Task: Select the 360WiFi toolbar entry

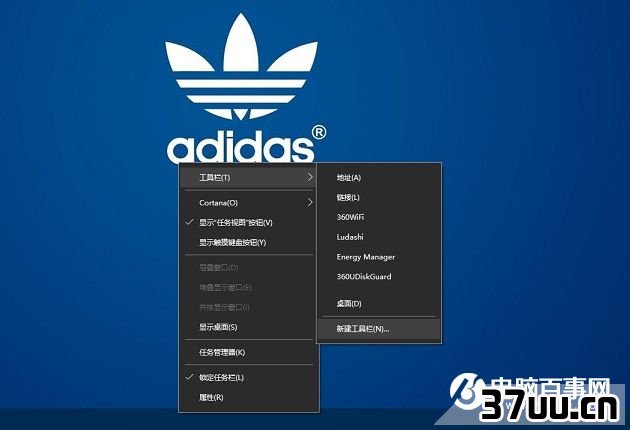Action: pyautogui.click(x=379, y=217)
